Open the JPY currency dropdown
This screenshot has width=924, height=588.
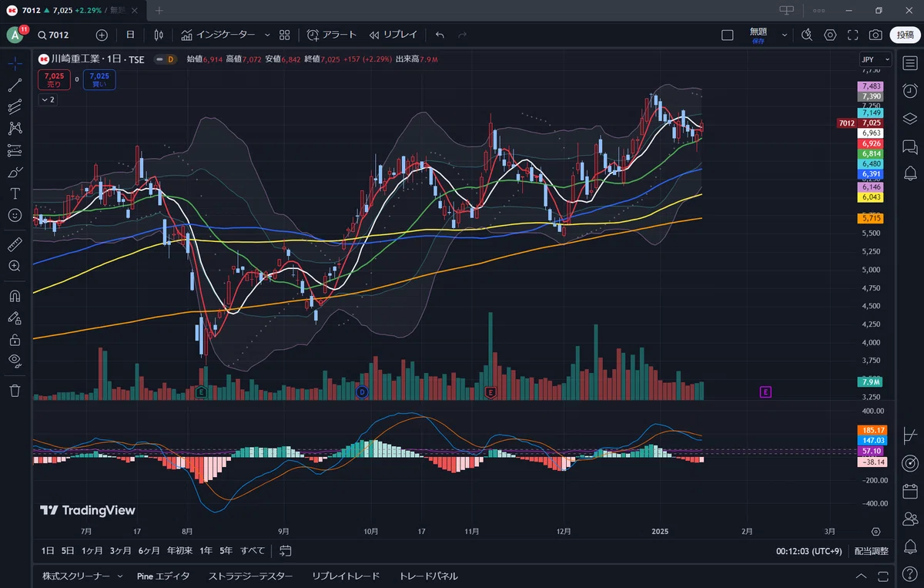[875, 59]
